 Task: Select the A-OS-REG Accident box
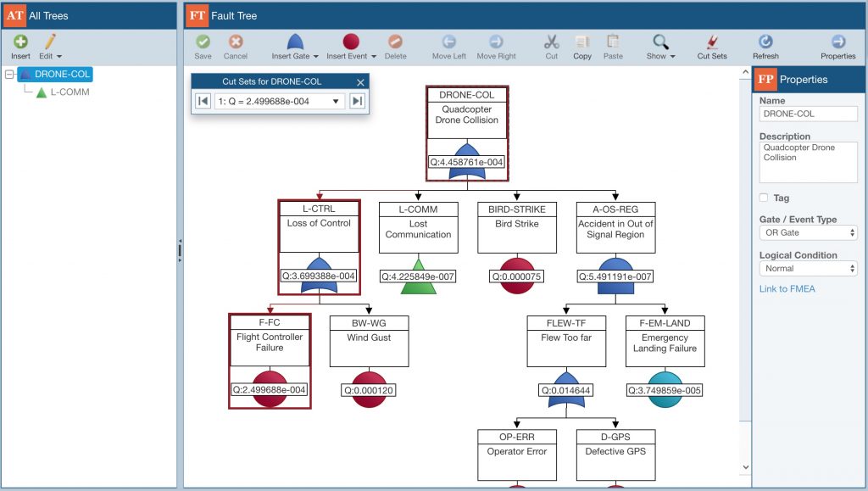click(615, 227)
